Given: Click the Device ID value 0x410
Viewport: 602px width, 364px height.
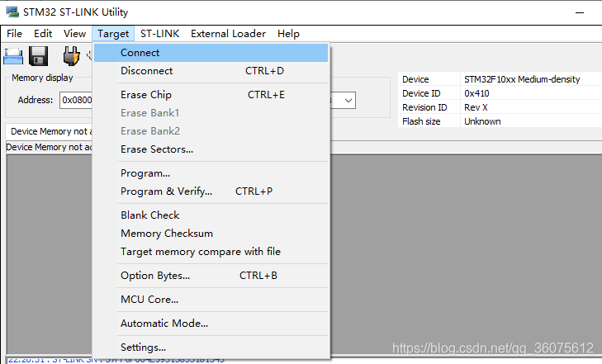Looking at the screenshot, I should pos(476,93).
